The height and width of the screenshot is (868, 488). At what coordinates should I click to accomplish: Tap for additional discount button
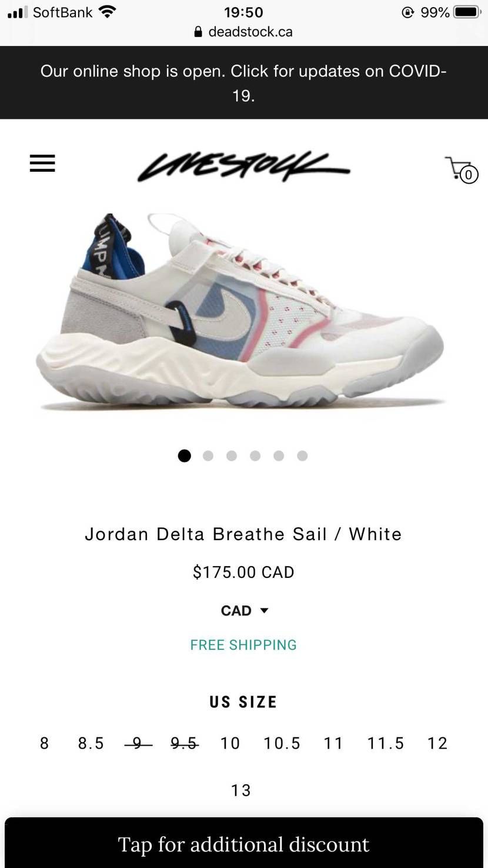click(244, 843)
